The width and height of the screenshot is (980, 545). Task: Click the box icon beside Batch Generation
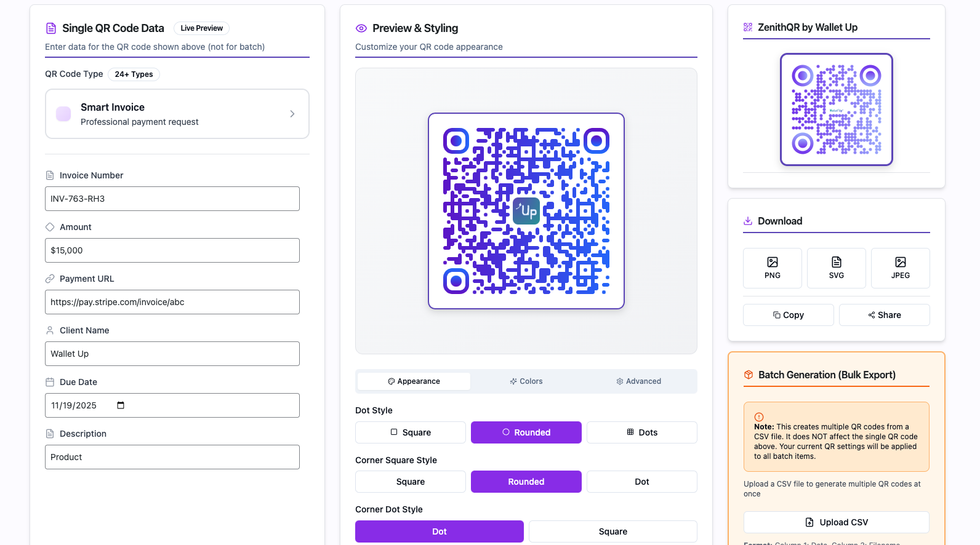tap(749, 375)
